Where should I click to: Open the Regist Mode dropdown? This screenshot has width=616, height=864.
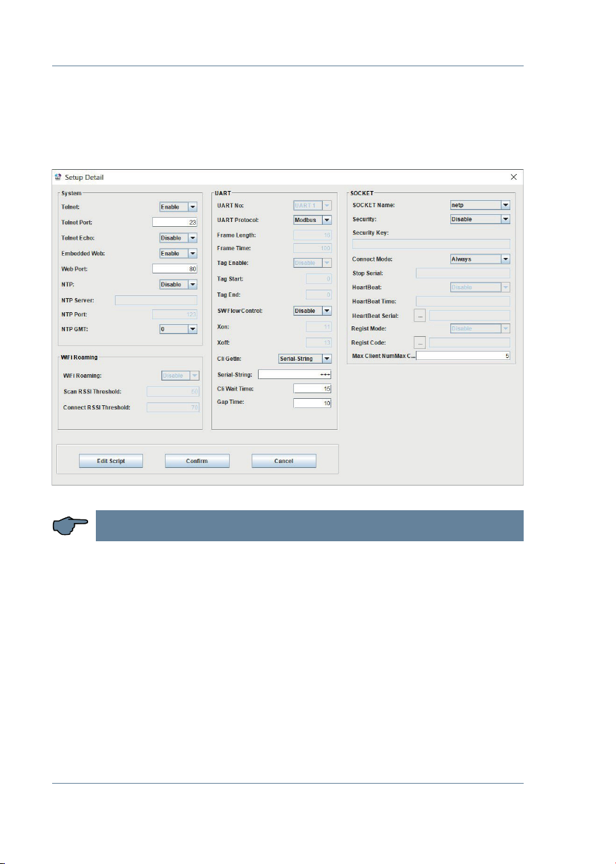pos(480,329)
